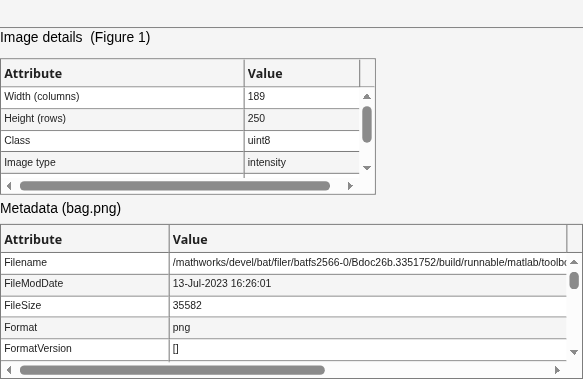Click the Metadata (bag.png) title
Viewport: 583px width, 379px height.
click(61, 208)
